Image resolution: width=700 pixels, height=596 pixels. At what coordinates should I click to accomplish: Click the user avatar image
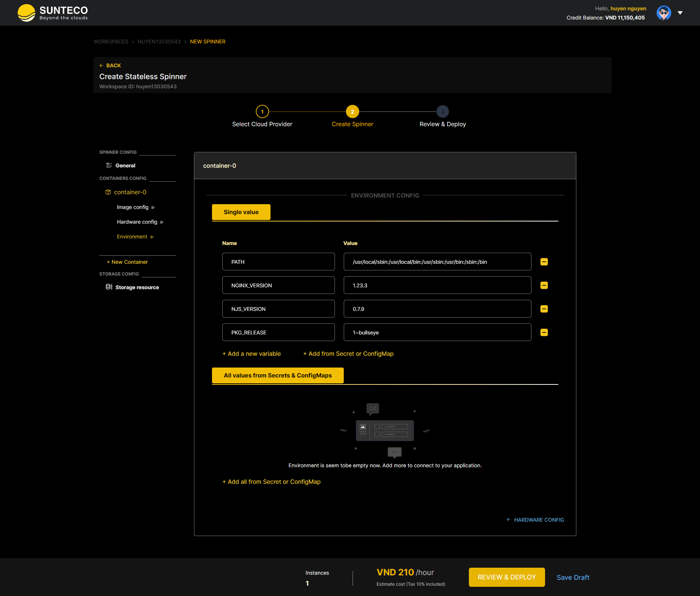(664, 13)
